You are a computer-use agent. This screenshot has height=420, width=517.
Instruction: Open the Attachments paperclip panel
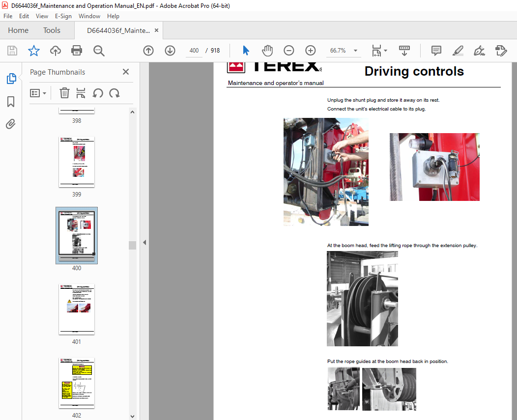click(x=10, y=124)
